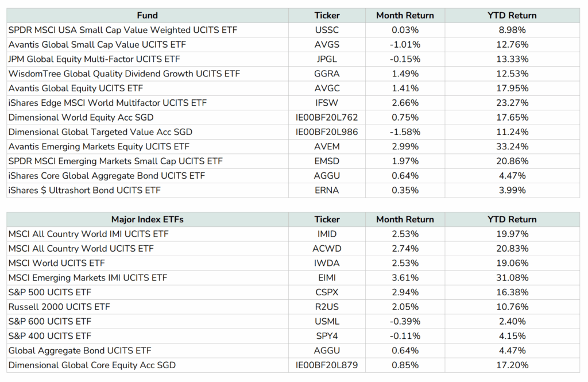
Task: Click the IMID ticker cell
Action: point(327,234)
